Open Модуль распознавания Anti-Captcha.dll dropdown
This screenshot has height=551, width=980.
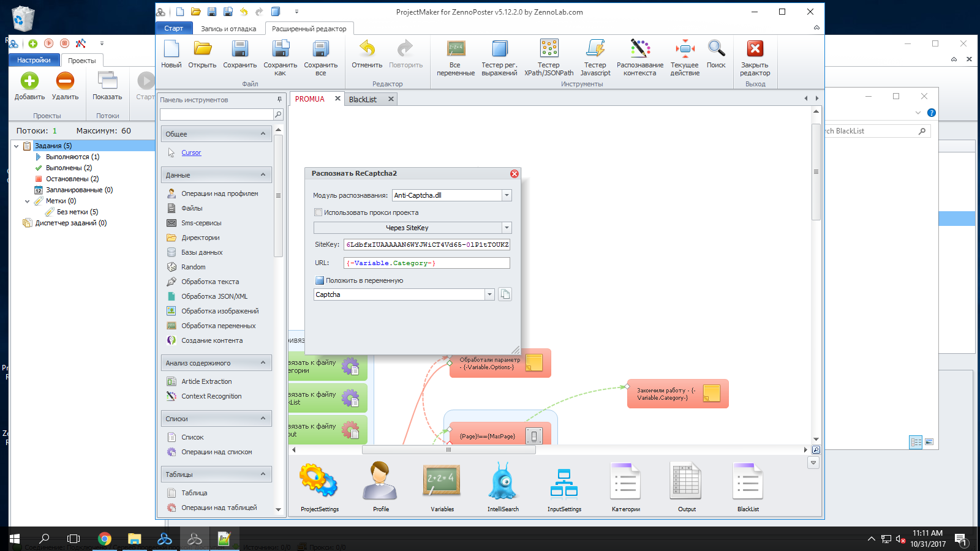(507, 195)
